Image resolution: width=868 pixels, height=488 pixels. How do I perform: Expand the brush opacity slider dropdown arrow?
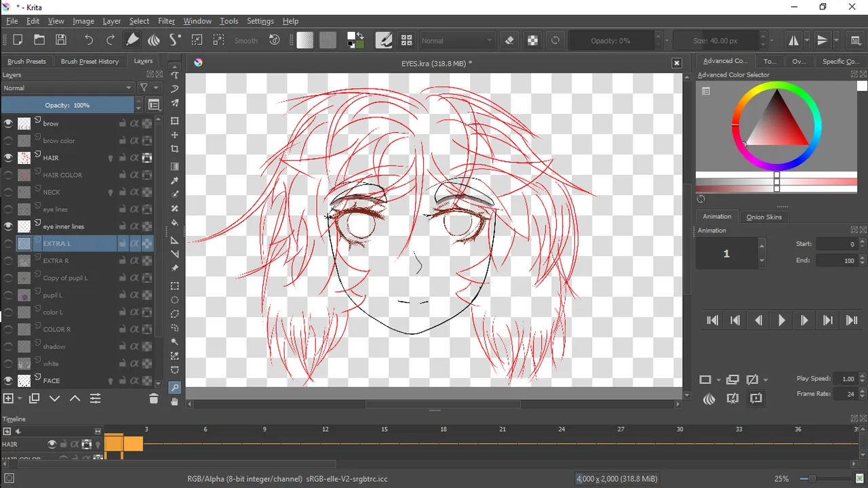point(667,41)
